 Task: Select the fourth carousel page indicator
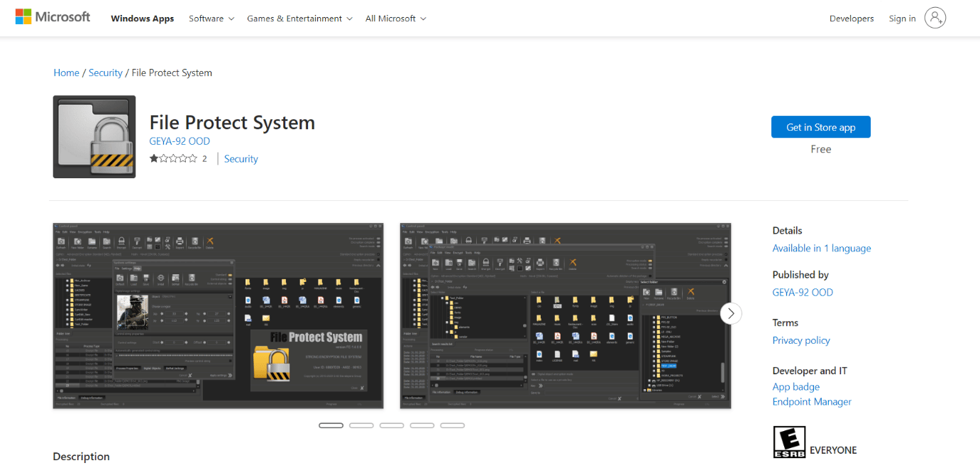pyautogui.click(x=422, y=425)
